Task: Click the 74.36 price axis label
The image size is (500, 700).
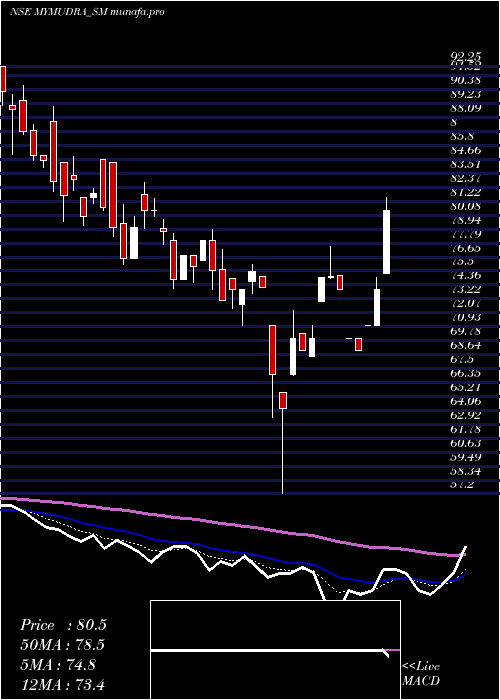Action: point(465,275)
